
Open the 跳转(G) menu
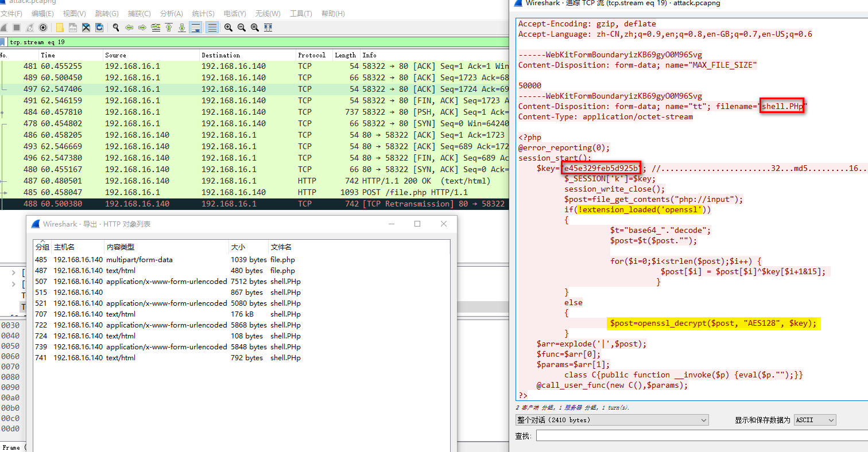[107, 13]
